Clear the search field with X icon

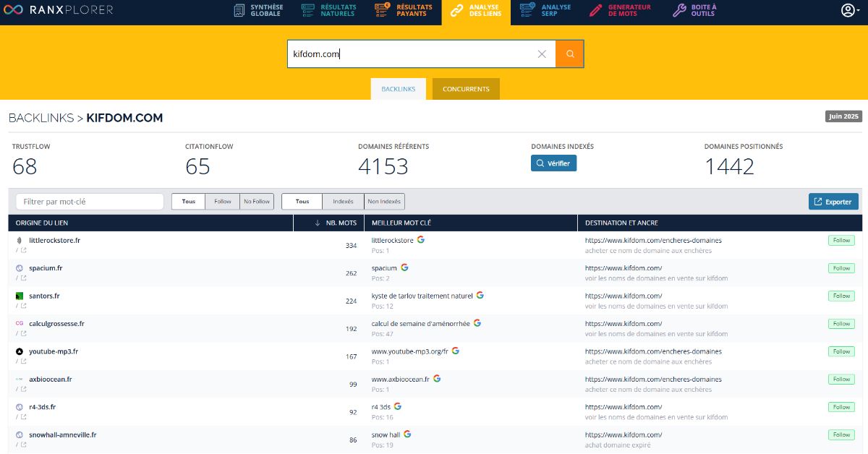tap(542, 54)
